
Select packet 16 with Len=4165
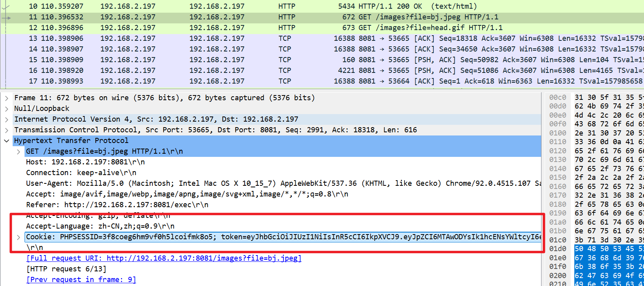(x=322, y=71)
